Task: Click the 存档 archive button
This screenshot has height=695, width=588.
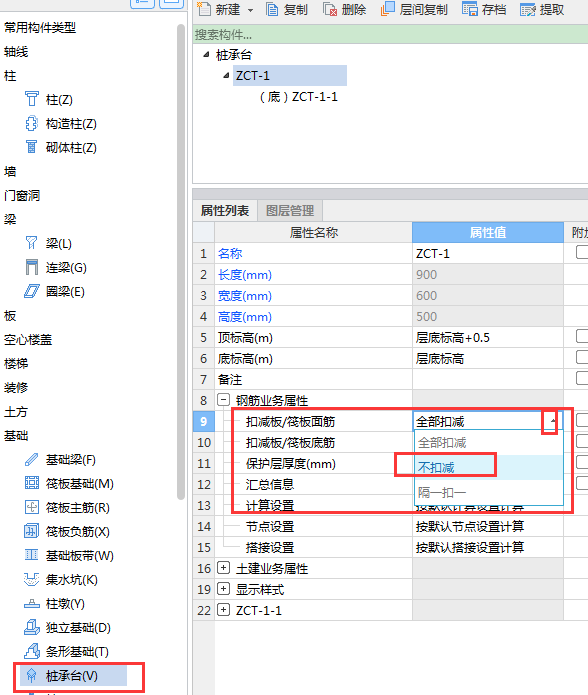Action: point(484,9)
